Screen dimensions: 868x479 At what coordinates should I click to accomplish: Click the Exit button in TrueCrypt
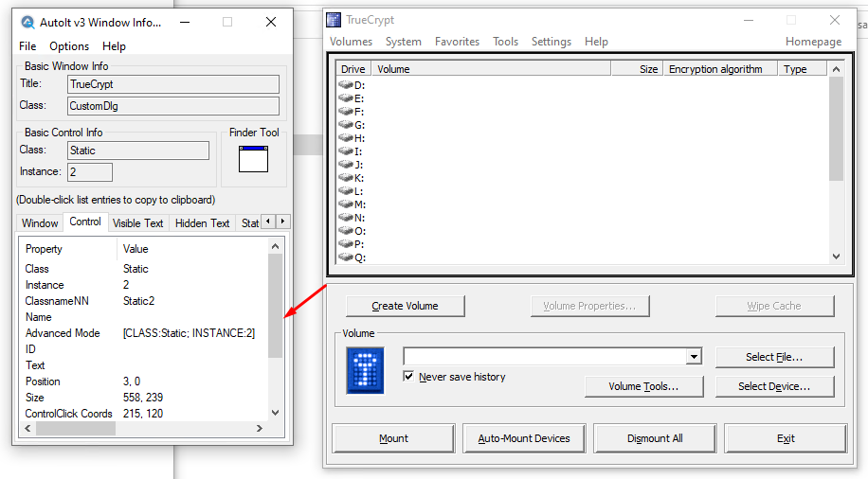click(x=786, y=438)
